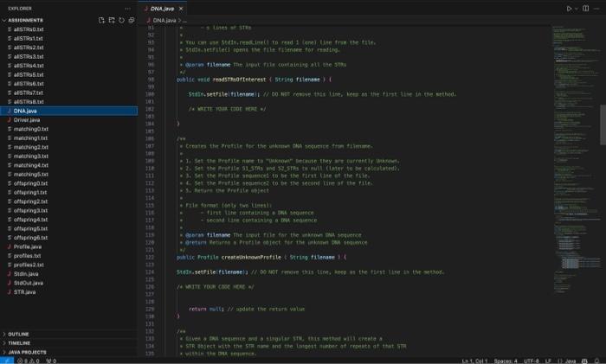Image resolution: width=606 pixels, height=364 pixels.
Task: Click the notifications bell icon
Action: tap(596, 361)
